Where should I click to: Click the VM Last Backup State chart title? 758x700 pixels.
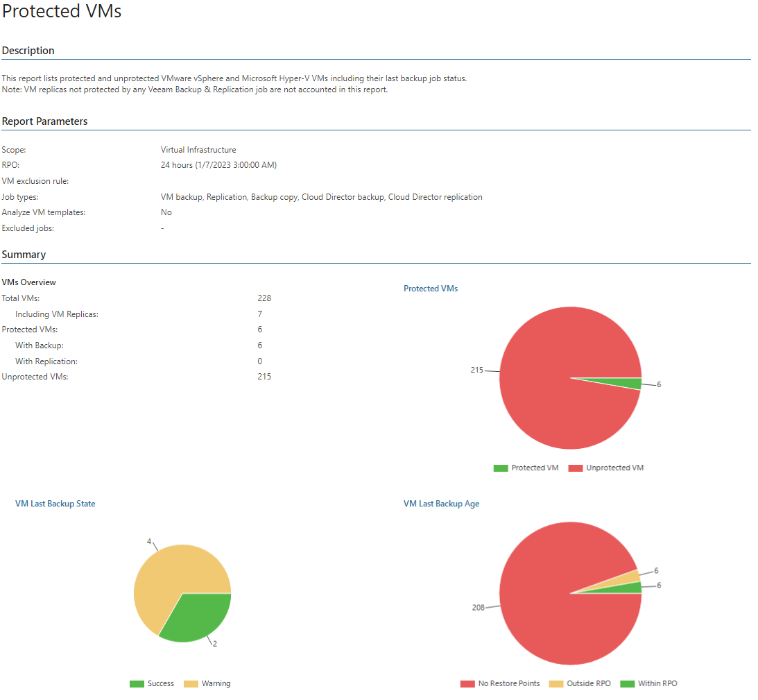55,503
